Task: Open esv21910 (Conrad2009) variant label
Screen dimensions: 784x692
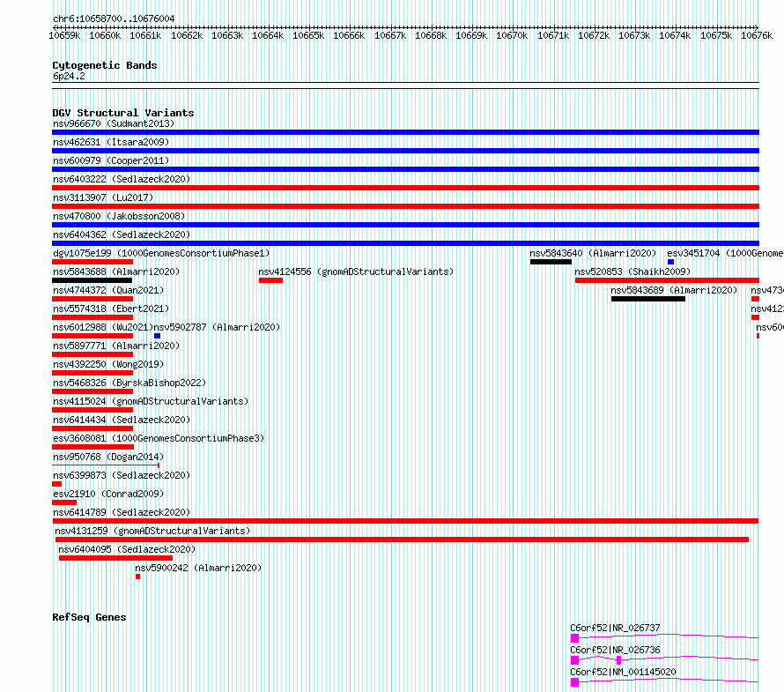Action: [x=108, y=494]
